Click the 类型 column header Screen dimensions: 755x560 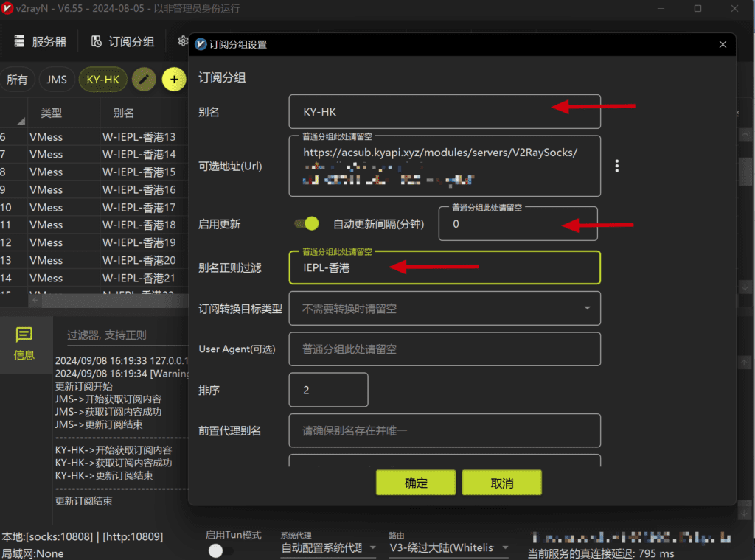[51, 113]
